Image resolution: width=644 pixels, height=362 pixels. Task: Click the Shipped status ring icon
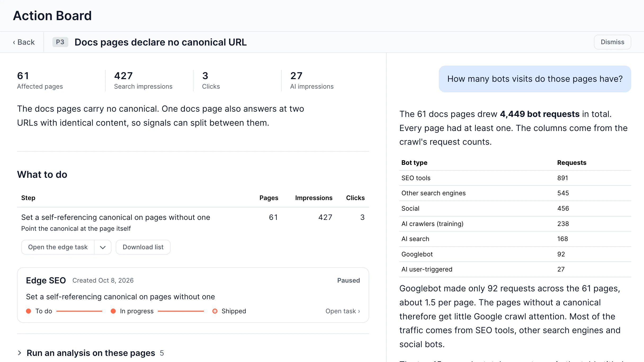pos(215,311)
